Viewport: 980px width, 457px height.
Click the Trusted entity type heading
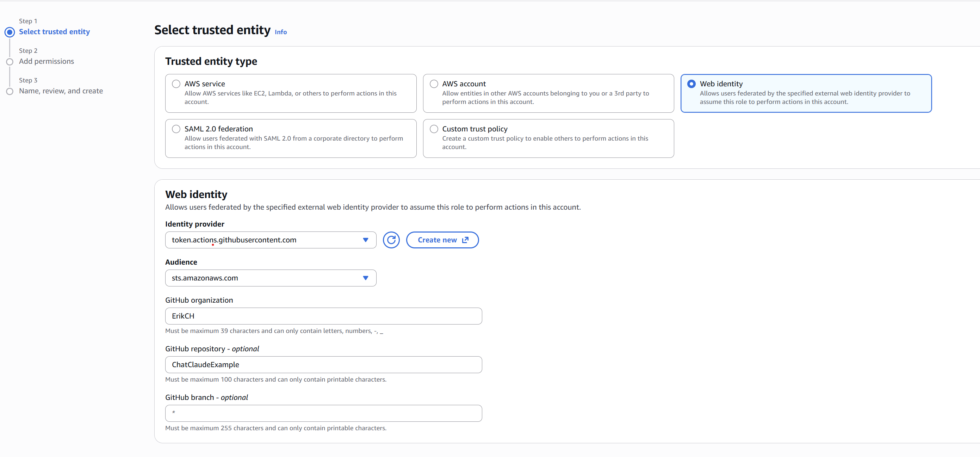pos(211,61)
